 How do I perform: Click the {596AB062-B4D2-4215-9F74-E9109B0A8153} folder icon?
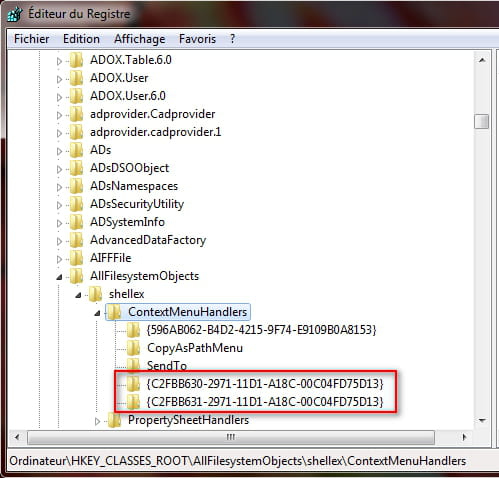point(134,330)
